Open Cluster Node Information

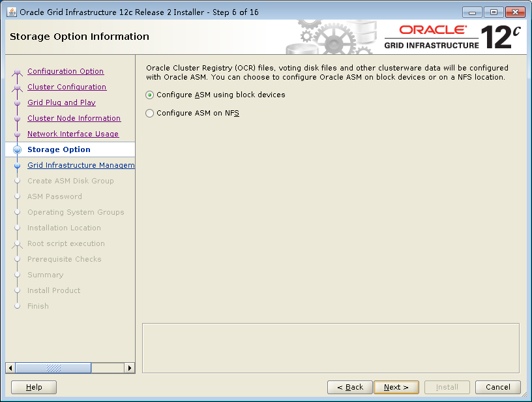(x=74, y=118)
